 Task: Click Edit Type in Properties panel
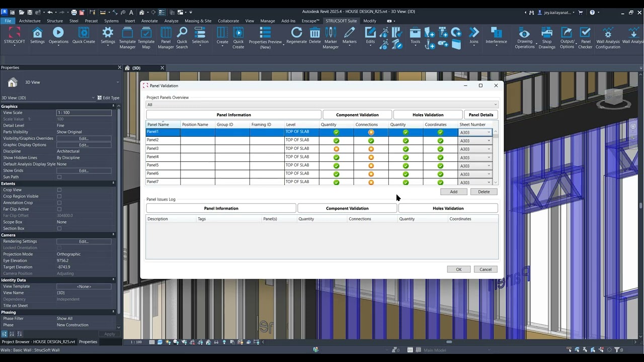pos(108,98)
